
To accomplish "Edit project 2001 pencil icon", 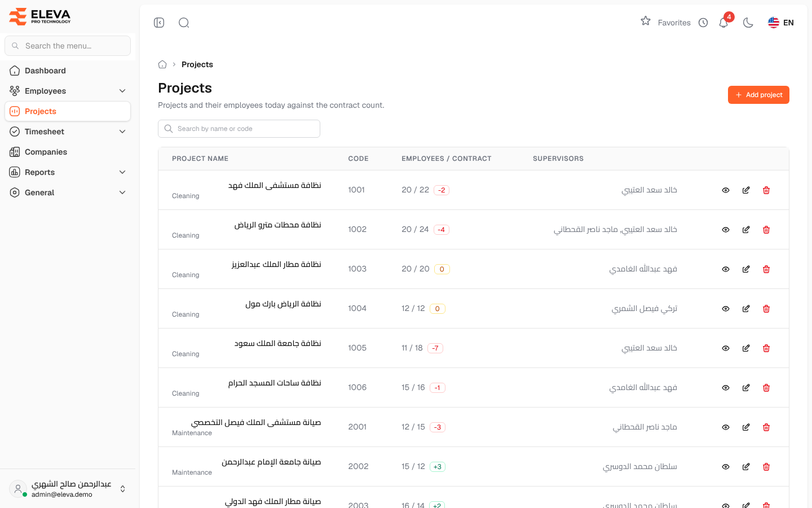I will pos(746,427).
